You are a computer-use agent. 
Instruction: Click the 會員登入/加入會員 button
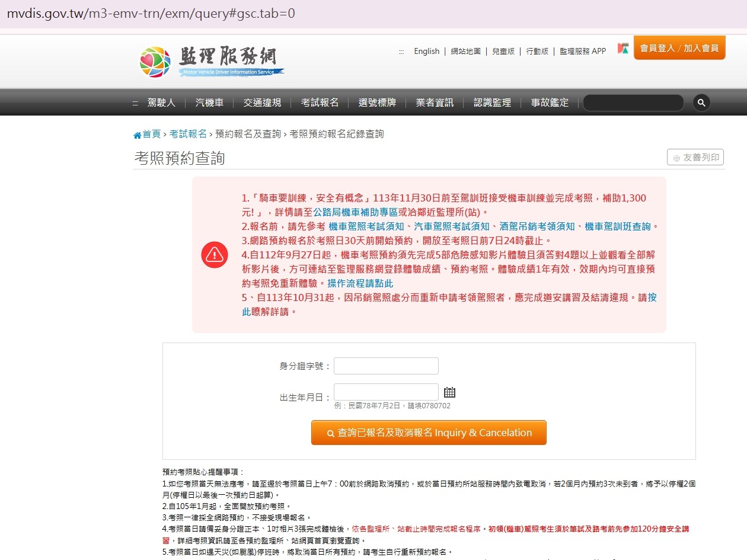tap(679, 48)
